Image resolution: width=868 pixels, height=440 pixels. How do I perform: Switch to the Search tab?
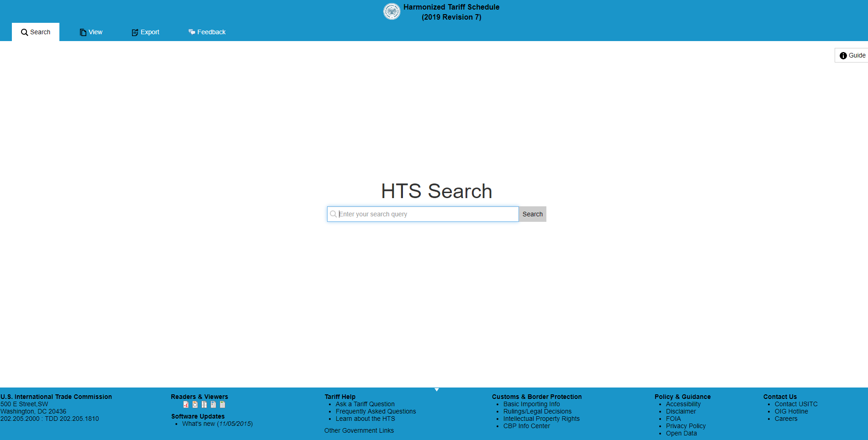click(x=36, y=32)
